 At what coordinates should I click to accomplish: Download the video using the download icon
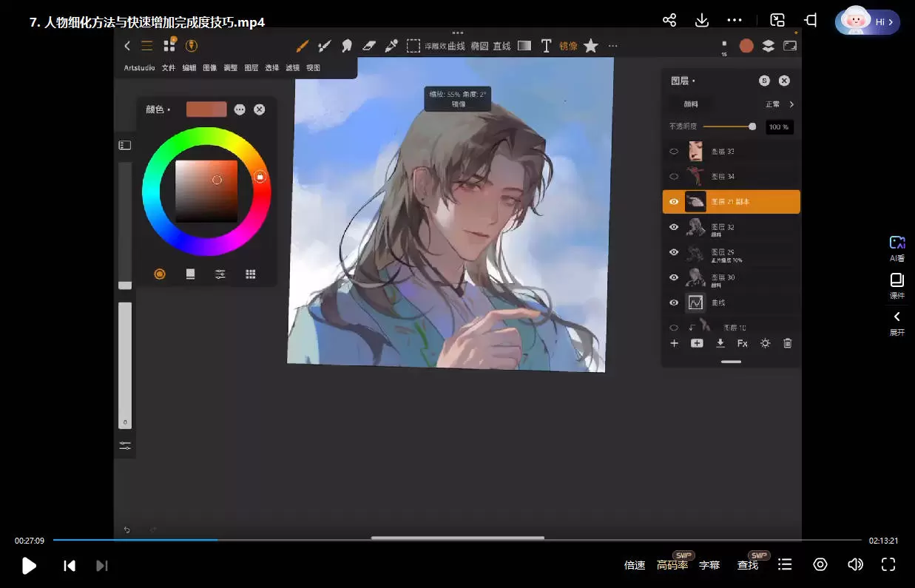(x=701, y=21)
